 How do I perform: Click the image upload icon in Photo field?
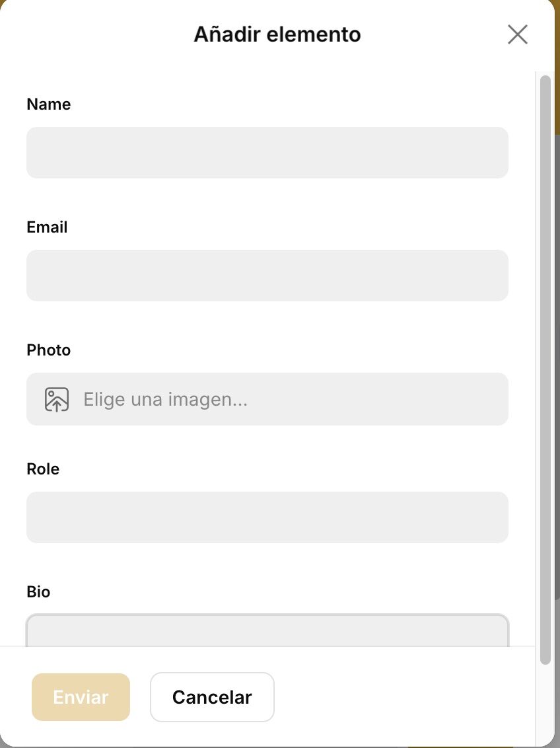(x=57, y=399)
